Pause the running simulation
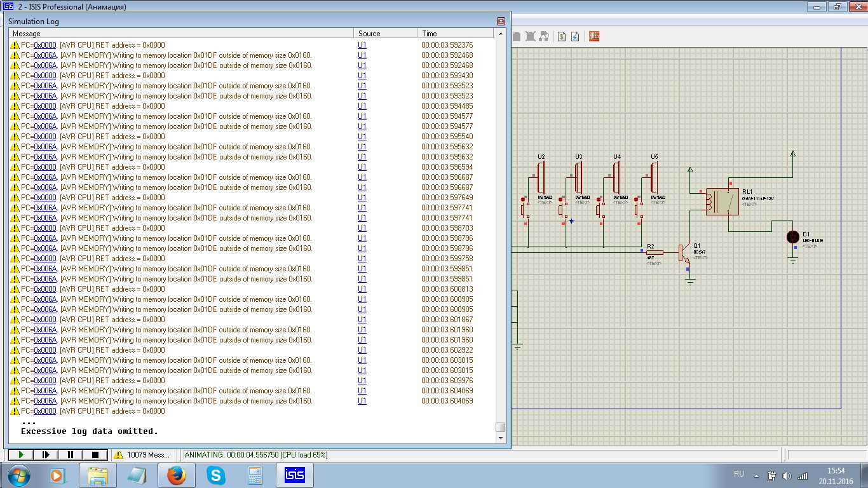Viewport: 868px width, 488px height. [x=71, y=455]
